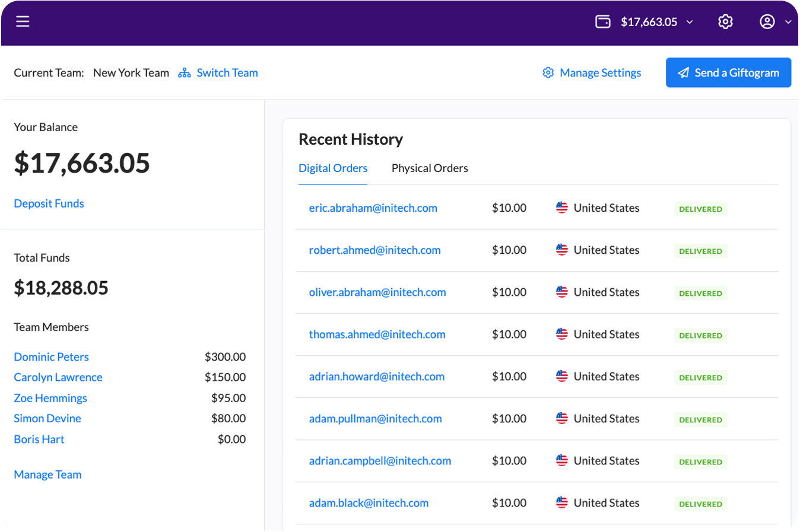800x532 pixels.
Task: Click the Team Members heading
Action: point(51,327)
